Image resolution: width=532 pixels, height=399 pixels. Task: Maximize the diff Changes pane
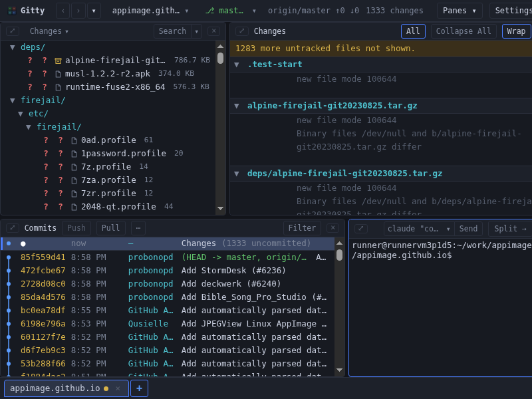(242, 31)
